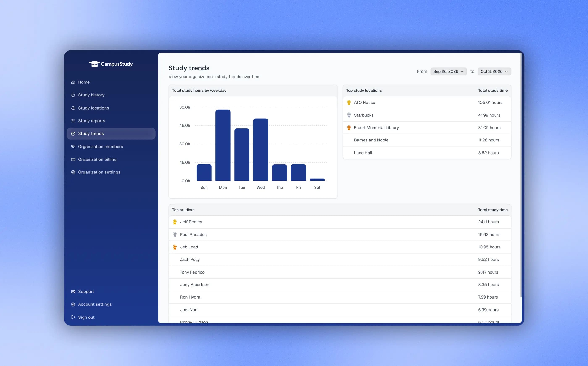Click the Tony Fedrico studier row

[340, 272]
